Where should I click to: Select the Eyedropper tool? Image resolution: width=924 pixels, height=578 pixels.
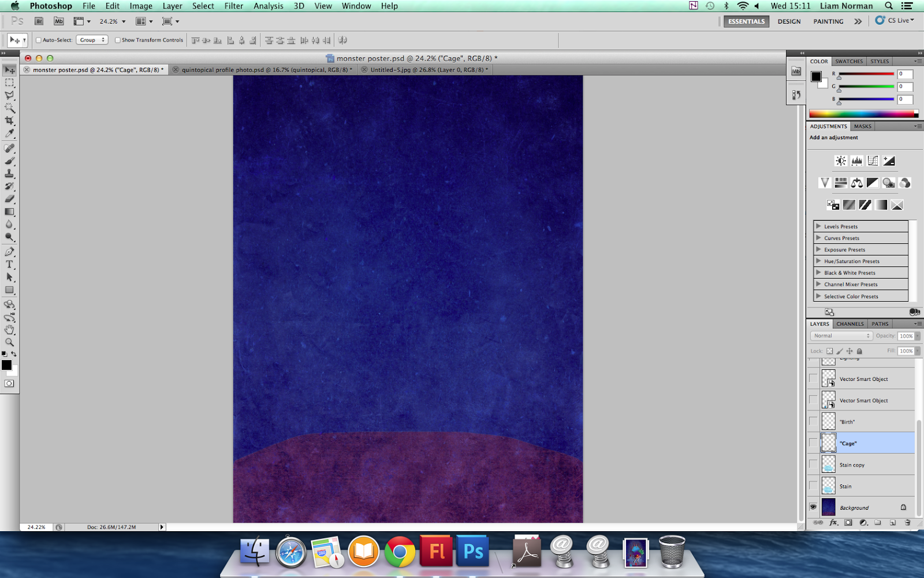point(9,134)
